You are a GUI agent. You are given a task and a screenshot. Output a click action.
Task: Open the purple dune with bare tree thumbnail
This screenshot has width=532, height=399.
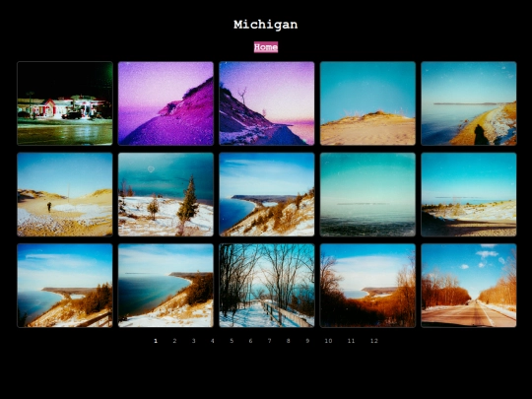267,103
